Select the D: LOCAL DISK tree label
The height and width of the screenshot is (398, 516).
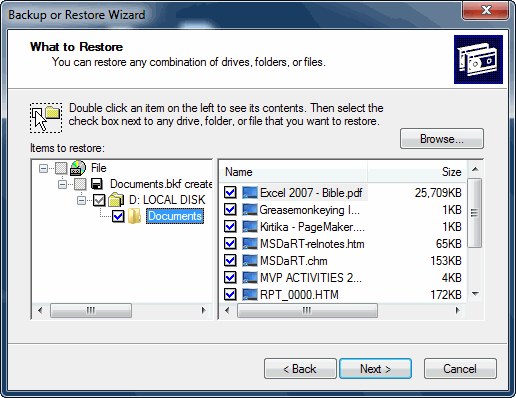tap(167, 200)
